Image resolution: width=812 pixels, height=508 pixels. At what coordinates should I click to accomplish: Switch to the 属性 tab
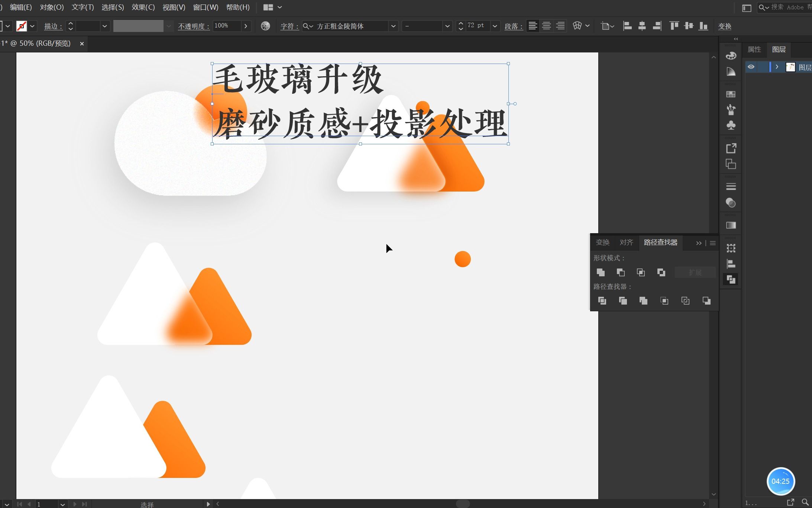click(754, 49)
